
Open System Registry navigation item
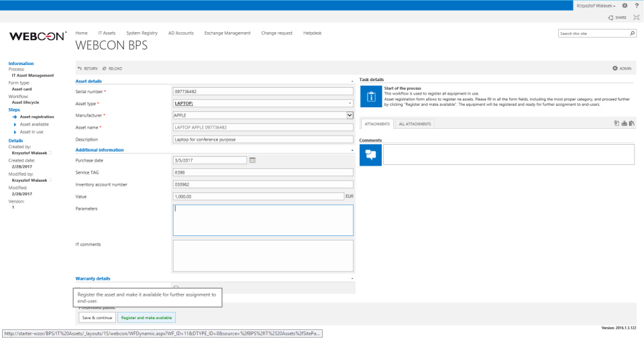(x=142, y=34)
